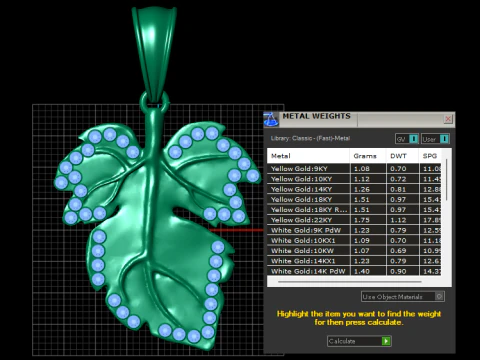Screen dimensions: 480x360
Task: Click the 1.12 DWT value
Action: click(398, 220)
